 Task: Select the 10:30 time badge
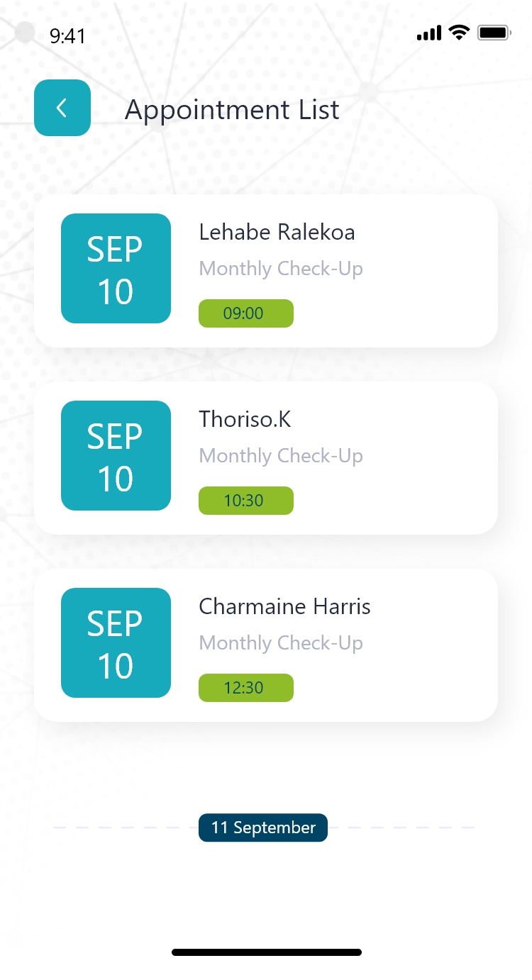tap(245, 501)
